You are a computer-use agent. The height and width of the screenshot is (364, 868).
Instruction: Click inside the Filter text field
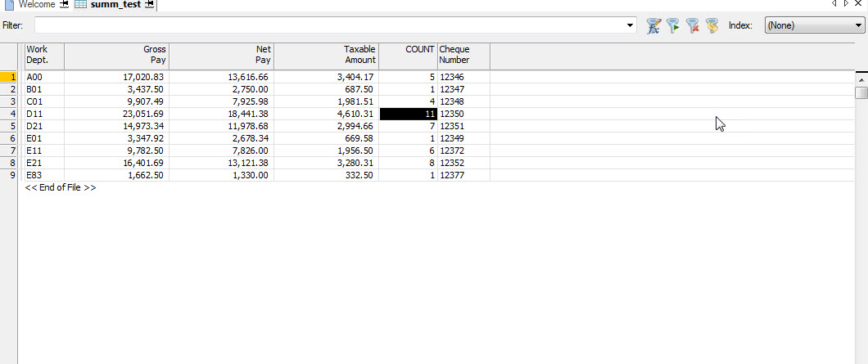[x=328, y=26]
